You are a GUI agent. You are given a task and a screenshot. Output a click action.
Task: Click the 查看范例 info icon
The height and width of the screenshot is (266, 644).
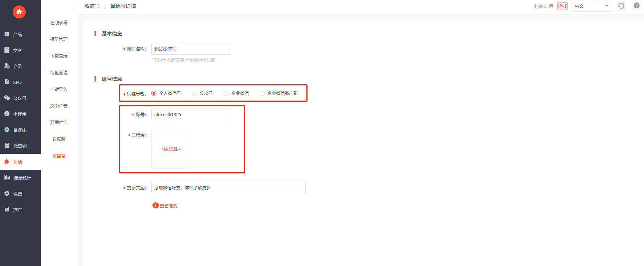pyautogui.click(x=155, y=206)
